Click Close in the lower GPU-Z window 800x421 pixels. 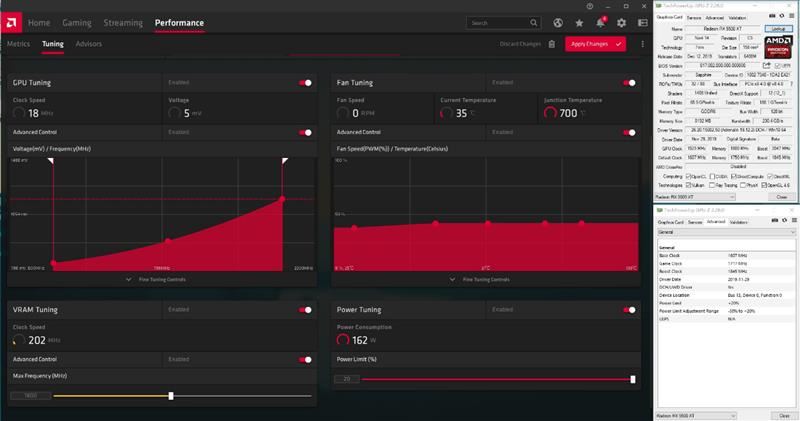click(x=784, y=416)
